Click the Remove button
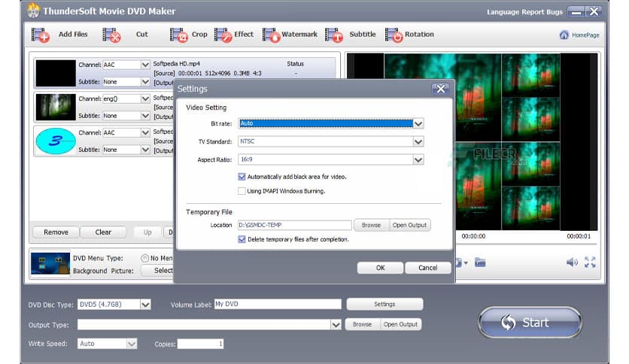Screen dimensions: 629x364 56,232
